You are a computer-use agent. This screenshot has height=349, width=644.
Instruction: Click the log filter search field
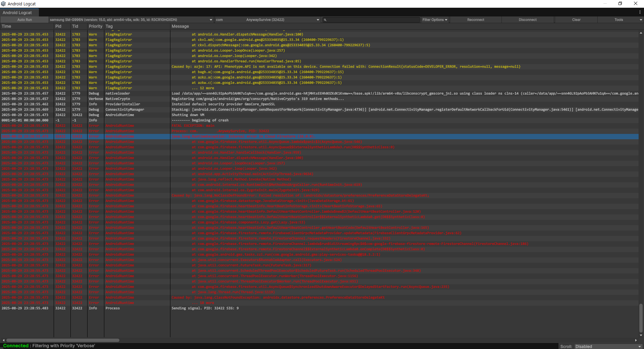coord(373,20)
